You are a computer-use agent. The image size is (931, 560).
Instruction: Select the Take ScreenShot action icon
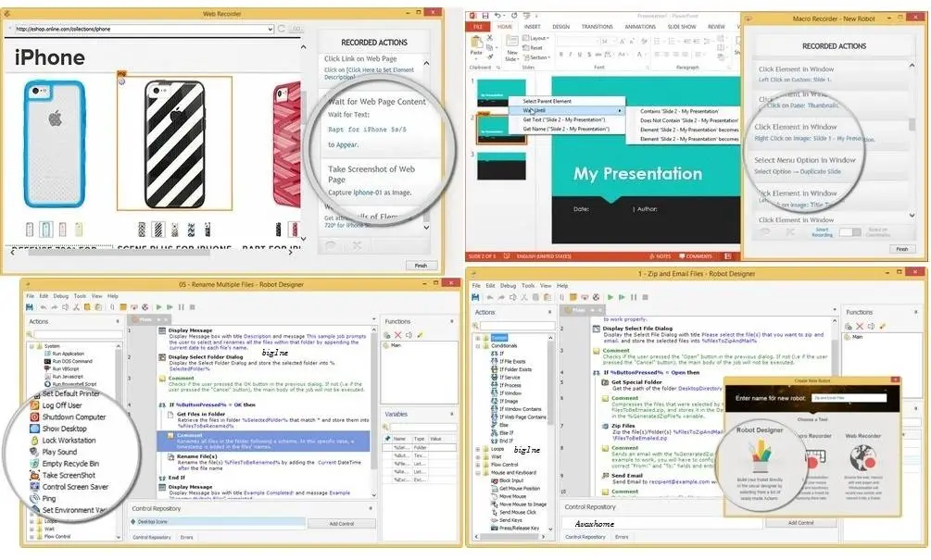(34, 475)
